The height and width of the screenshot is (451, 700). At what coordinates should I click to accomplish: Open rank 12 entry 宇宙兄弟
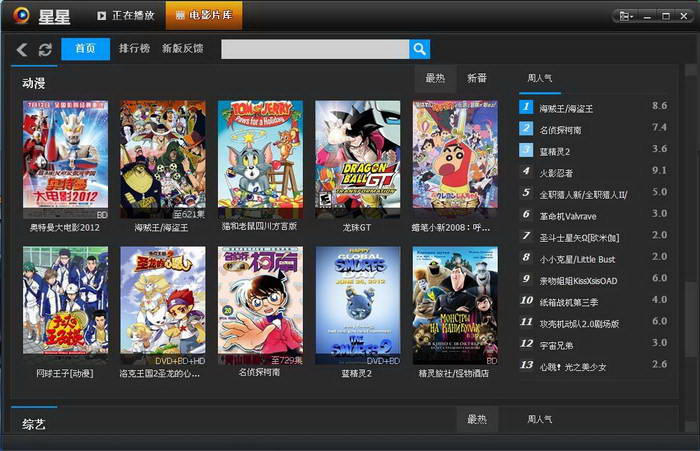556,345
